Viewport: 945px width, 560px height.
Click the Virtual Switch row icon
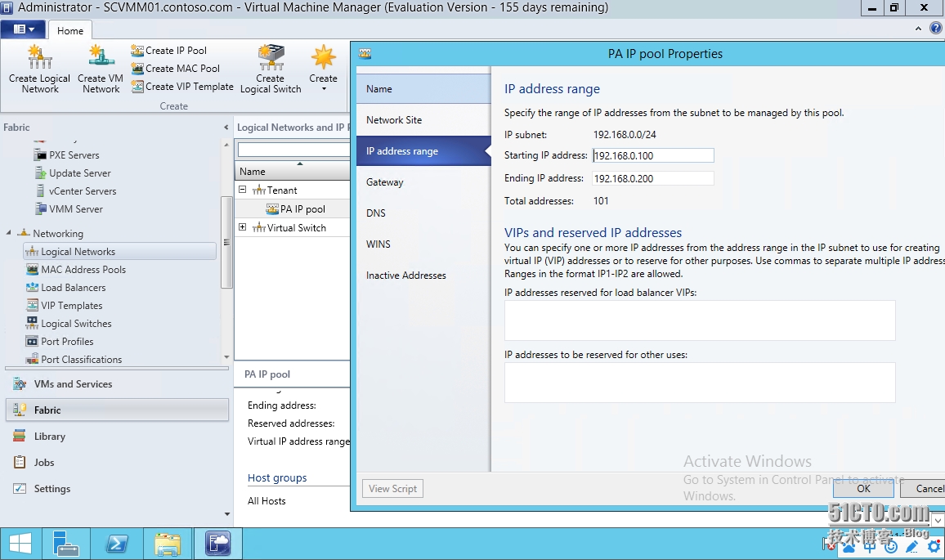(x=259, y=228)
